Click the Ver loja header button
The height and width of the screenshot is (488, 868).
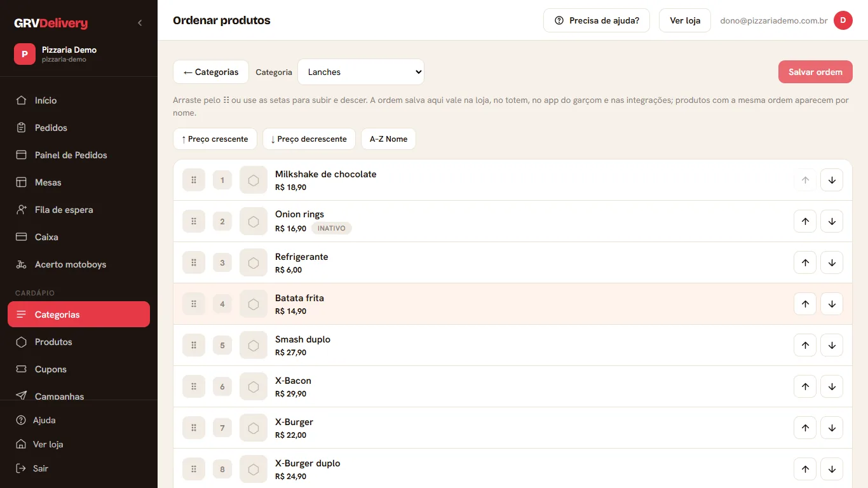click(685, 20)
